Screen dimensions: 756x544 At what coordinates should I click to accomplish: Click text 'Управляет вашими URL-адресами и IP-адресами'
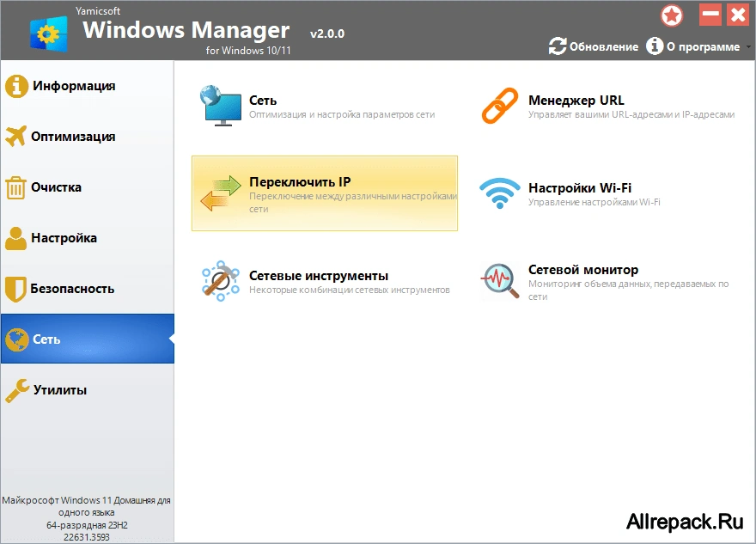tap(631, 115)
